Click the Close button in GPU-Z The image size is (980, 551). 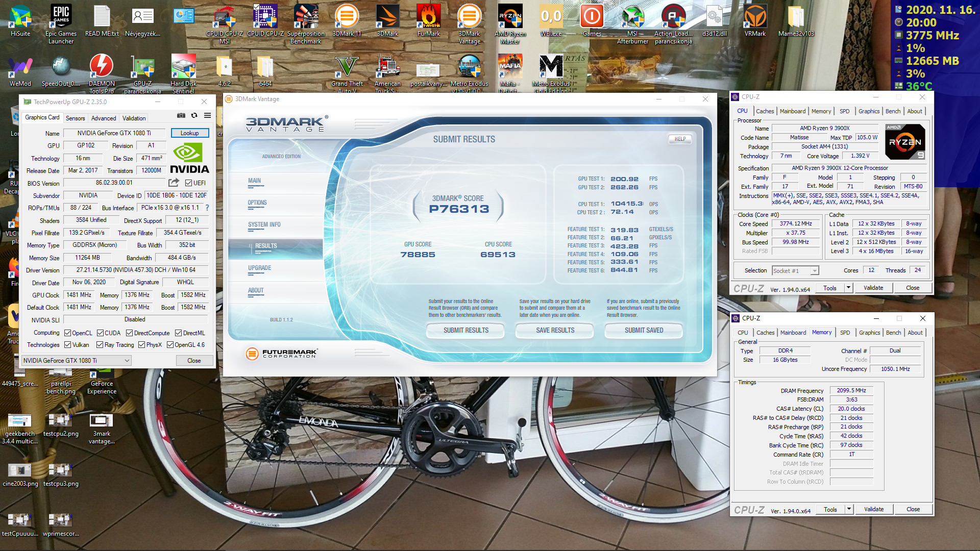point(194,360)
